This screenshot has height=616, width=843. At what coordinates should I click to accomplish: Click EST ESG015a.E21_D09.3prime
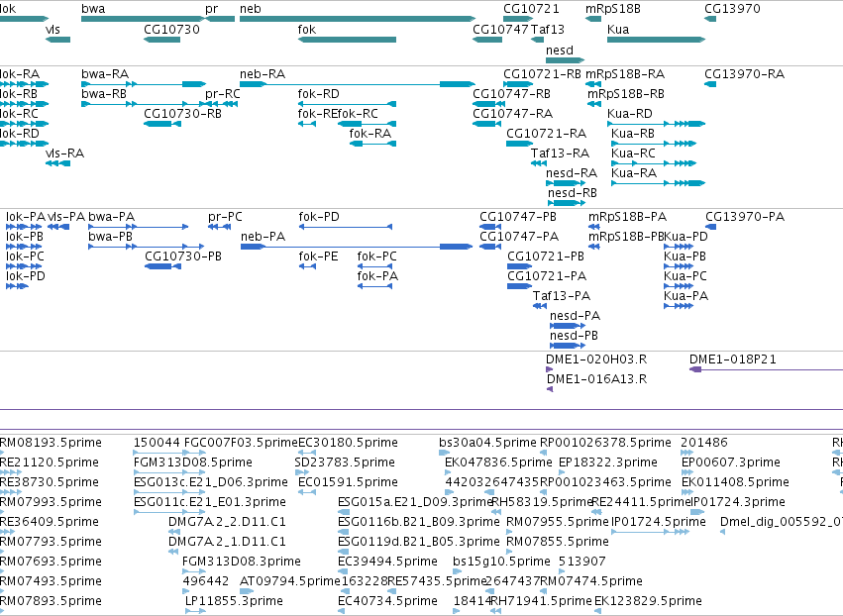(x=415, y=502)
